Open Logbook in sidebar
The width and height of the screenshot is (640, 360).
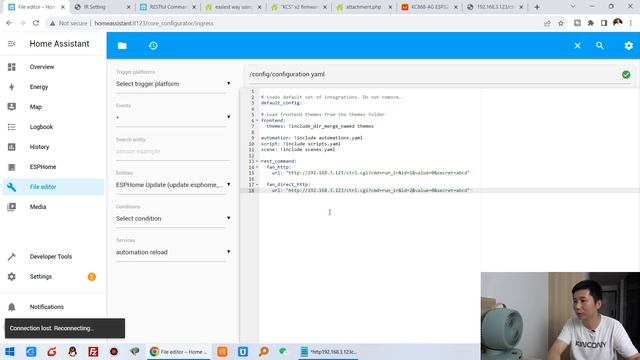[41, 127]
